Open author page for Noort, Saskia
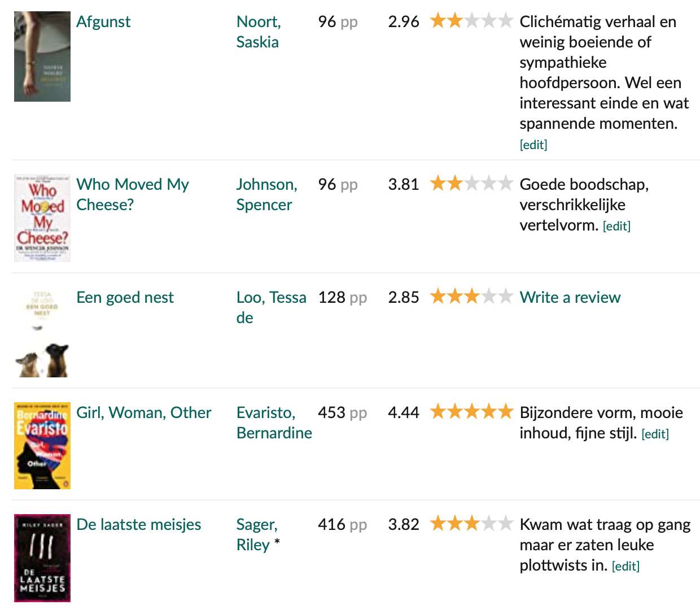Image resolution: width=700 pixels, height=609 pixels. (x=258, y=32)
